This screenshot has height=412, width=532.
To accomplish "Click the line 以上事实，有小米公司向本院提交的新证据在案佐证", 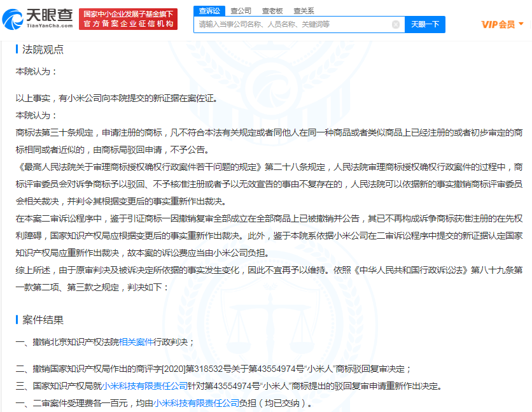I will click(x=116, y=99).
